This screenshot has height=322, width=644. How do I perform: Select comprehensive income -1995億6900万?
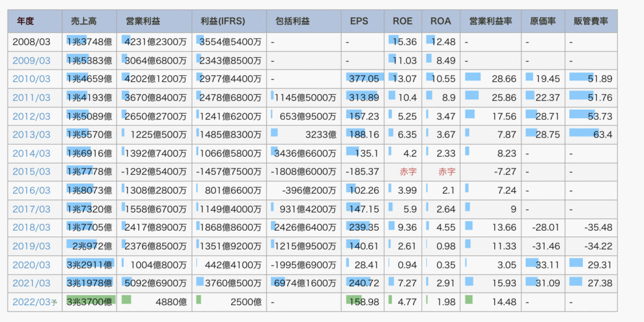click(304, 265)
